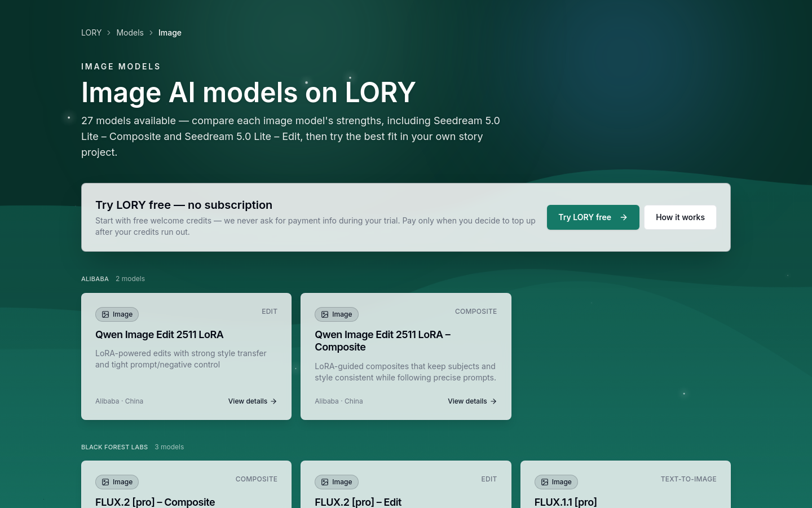Click the Try LORY free button
The width and height of the screenshot is (812, 508).
coord(593,217)
